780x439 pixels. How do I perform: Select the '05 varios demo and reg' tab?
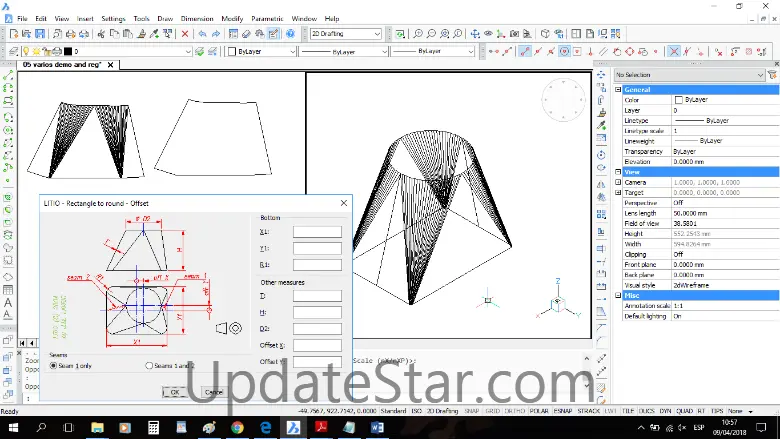click(x=62, y=65)
